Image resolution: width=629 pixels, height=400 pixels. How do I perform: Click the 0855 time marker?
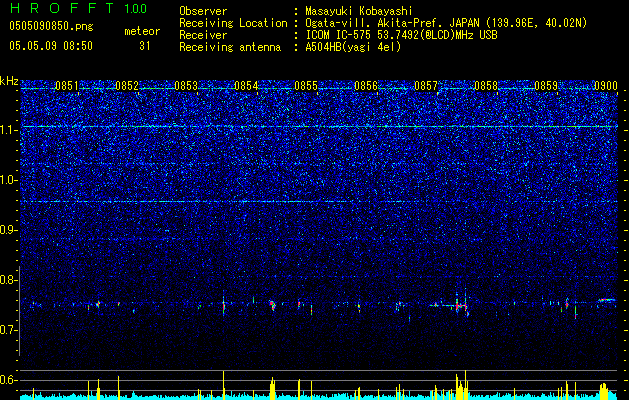coord(306,86)
